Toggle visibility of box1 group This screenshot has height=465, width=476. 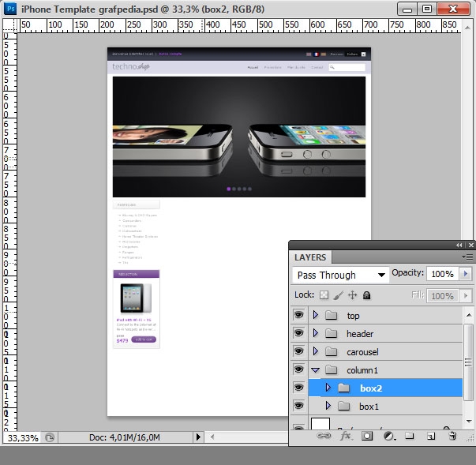coord(298,406)
